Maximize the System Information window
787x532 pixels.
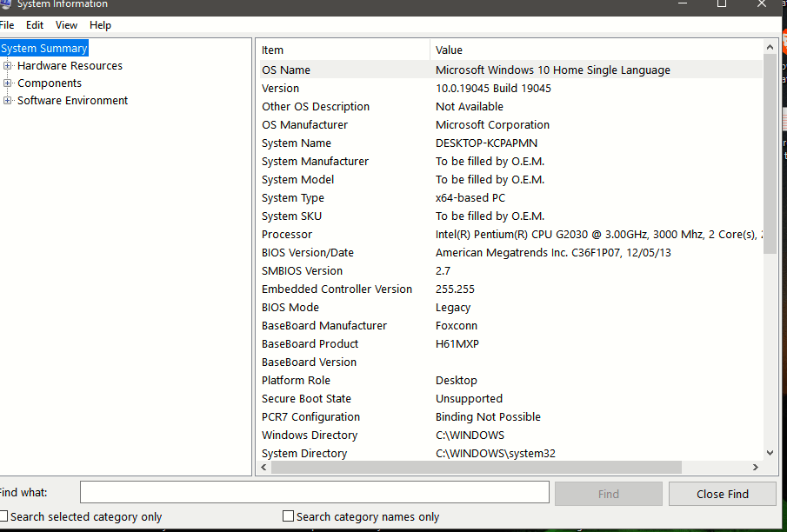(x=721, y=4)
